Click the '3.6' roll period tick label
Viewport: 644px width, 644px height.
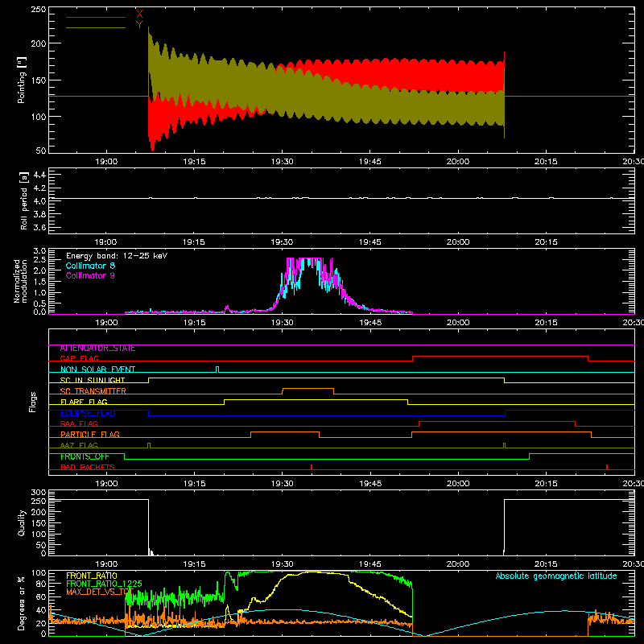click(x=39, y=227)
